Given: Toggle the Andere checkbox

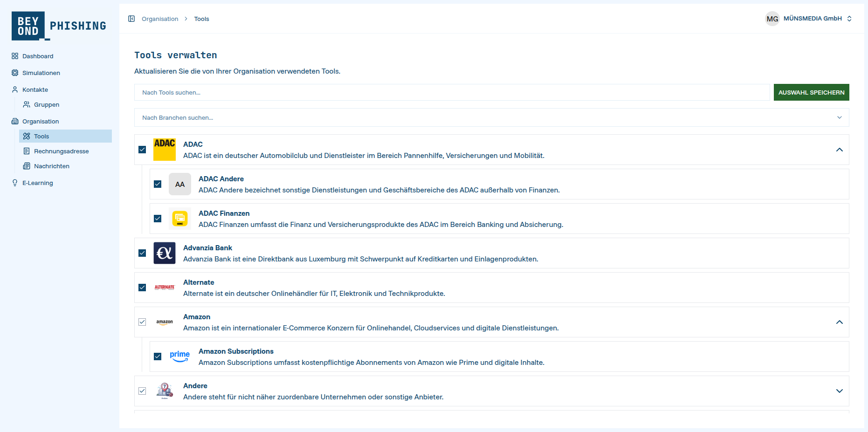Looking at the screenshot, I should tap(142, 391).
